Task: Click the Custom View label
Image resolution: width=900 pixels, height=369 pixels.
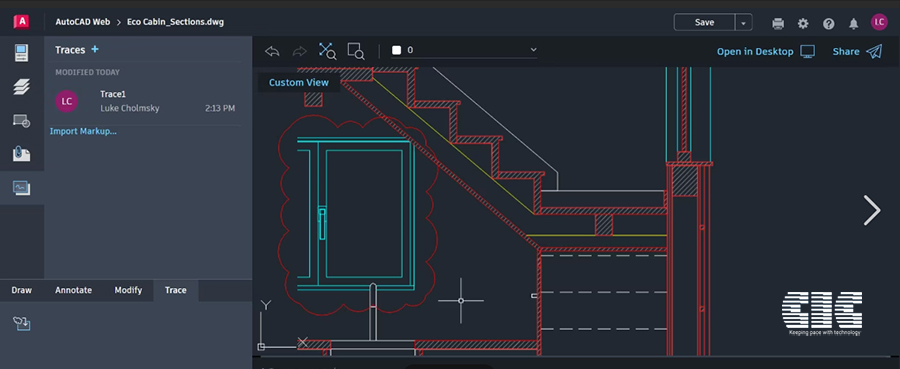Action: [x=299, y=83]
